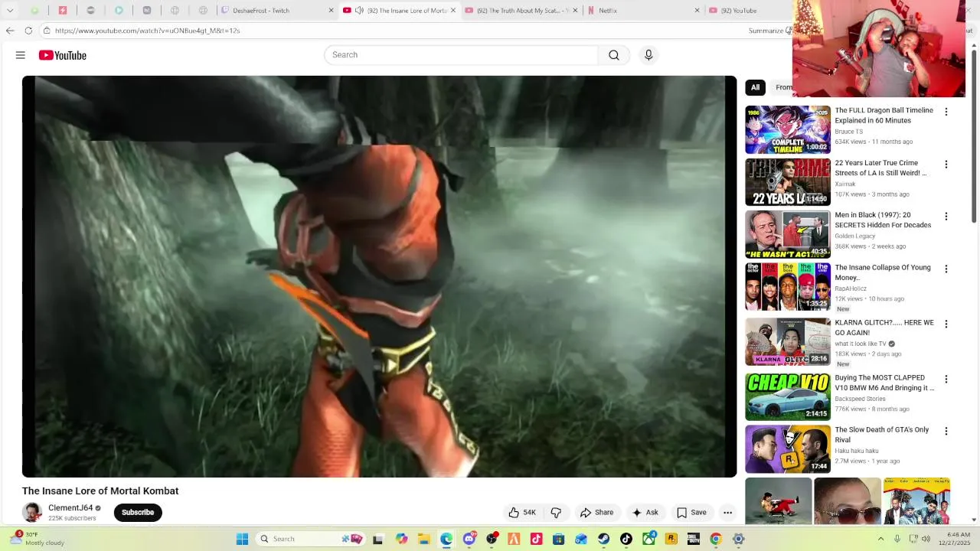Image resolution: width=980 pixels, height=551 pixels.
Task: Close the DeshaeFrost - Twitch tab
Action: point(331,11)
